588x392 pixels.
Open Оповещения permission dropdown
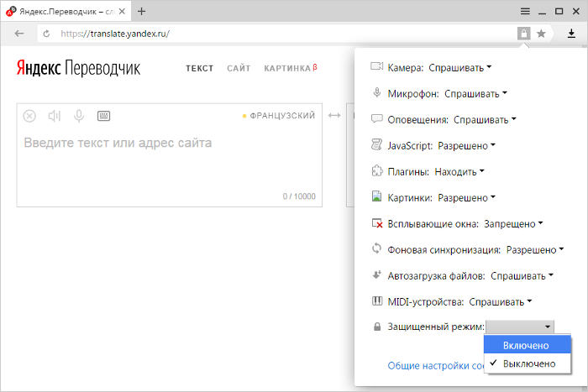(485, 120)
